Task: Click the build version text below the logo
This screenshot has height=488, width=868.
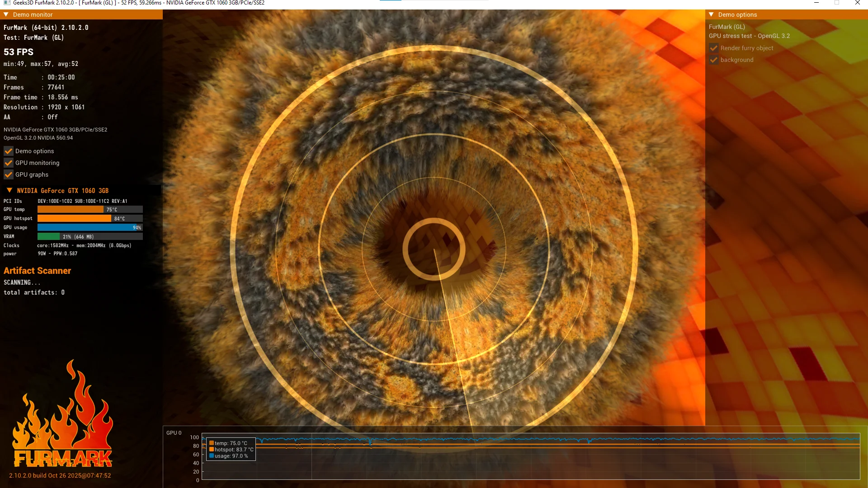Action: tap(60, 475)
